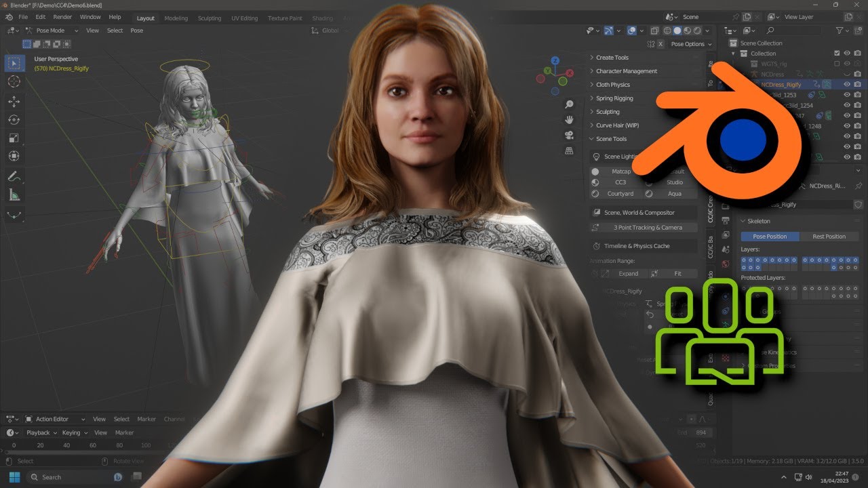The image size is (868, 488).
Task: Hide Collection using its eye icon
Action: 847,54
